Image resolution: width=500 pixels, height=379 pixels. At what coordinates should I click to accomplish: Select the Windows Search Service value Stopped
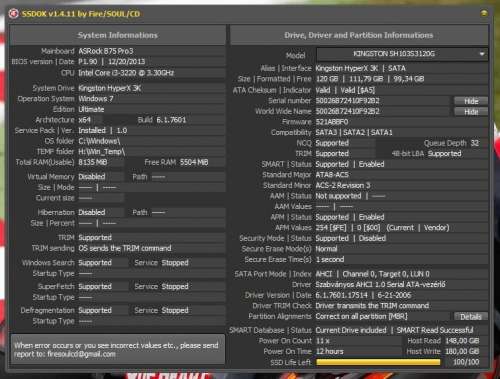175,263
